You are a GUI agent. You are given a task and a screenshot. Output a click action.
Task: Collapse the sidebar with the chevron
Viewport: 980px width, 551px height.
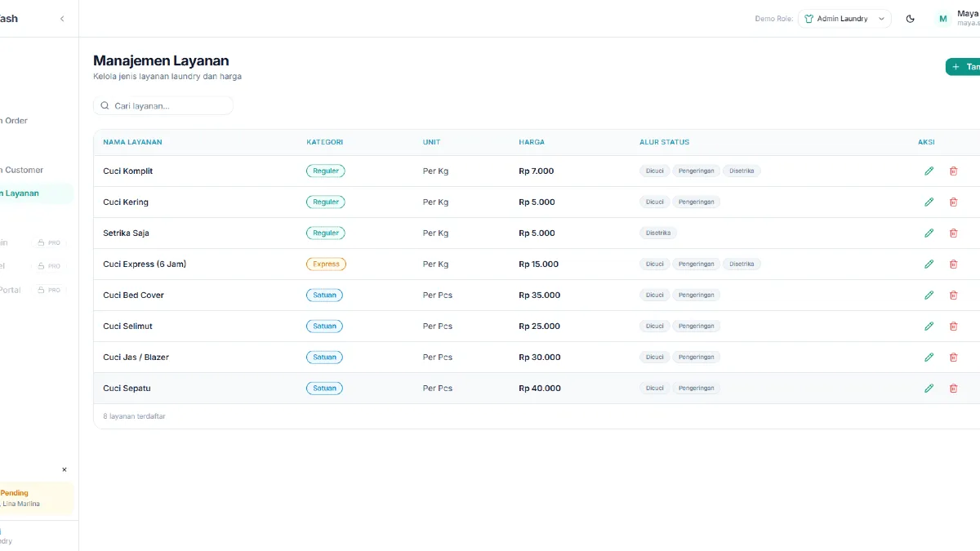(62, 19)
